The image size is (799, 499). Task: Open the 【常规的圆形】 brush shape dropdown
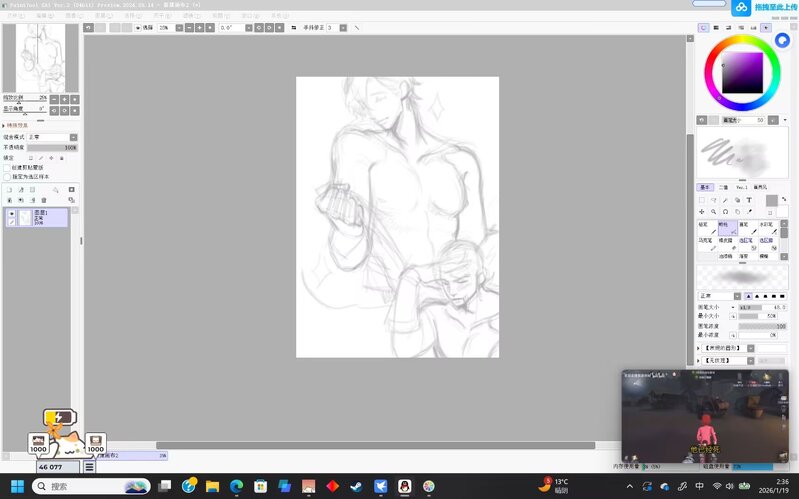coord(751,348)
